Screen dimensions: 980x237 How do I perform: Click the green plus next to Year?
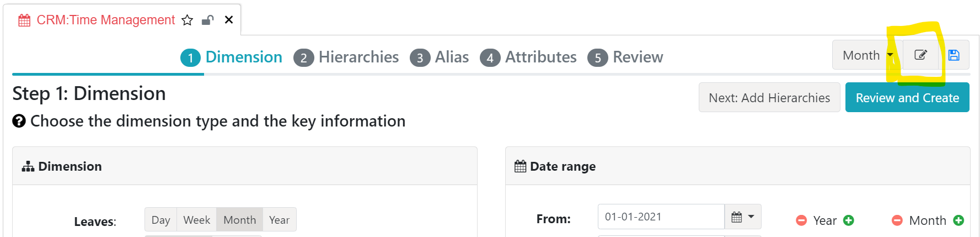(849, 220)
